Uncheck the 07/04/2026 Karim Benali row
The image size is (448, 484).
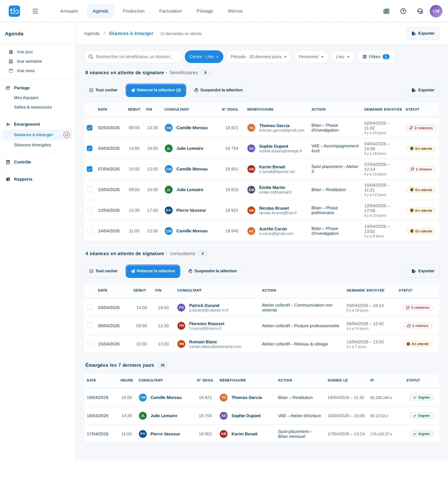pos(90,169)
